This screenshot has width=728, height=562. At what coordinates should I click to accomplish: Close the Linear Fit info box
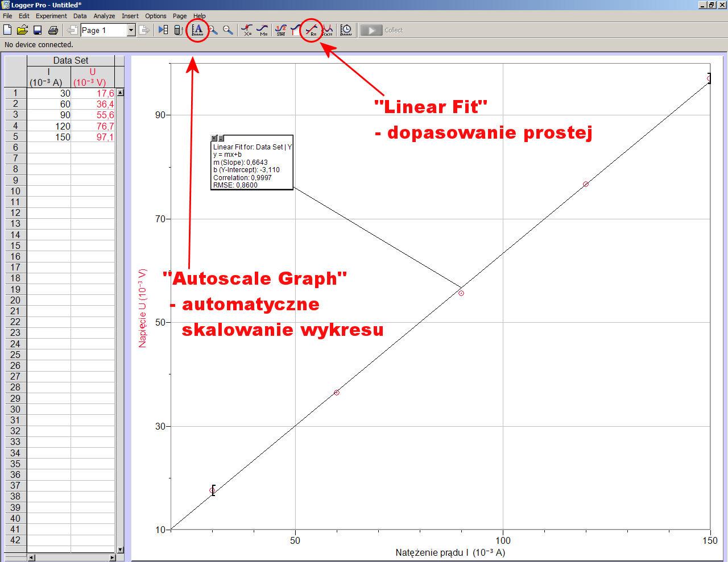tap(214, 138)
